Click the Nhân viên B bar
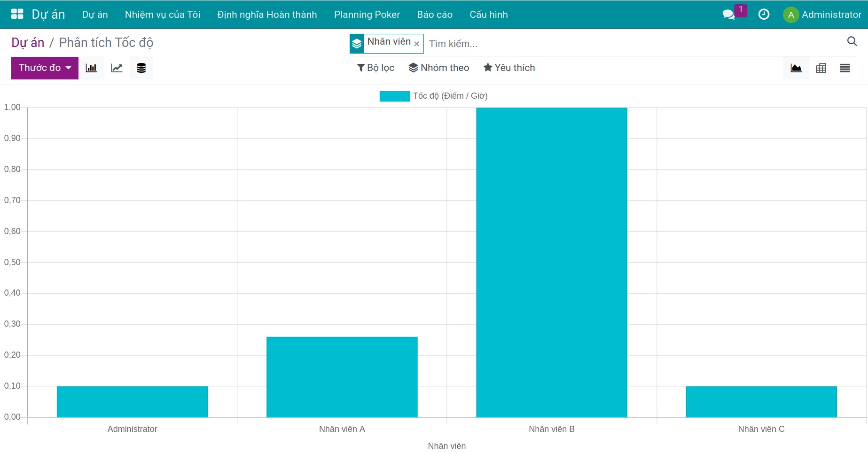 552,262
